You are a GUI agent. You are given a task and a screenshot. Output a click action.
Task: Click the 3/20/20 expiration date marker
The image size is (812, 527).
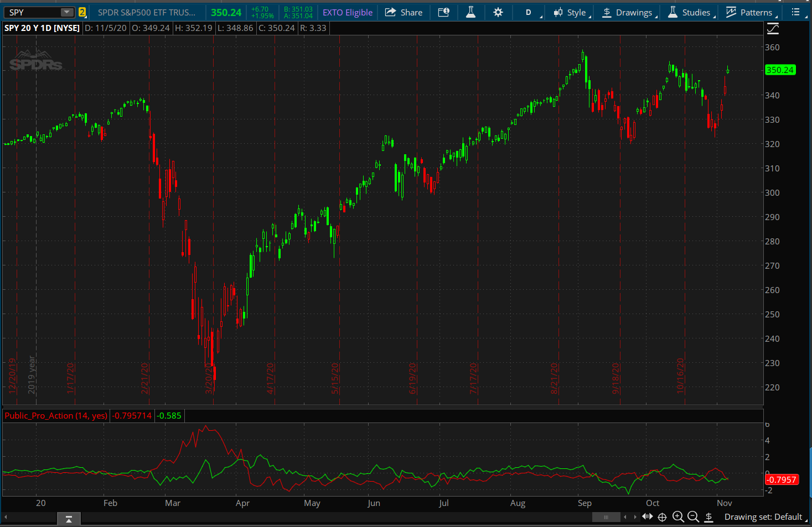click(209, 379)
